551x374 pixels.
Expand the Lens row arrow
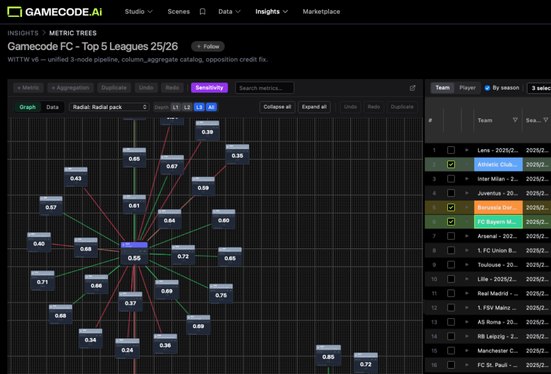467,150
